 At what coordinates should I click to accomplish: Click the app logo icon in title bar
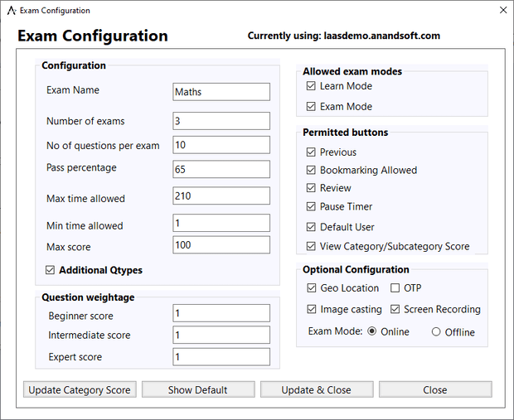tap(12, 11)
